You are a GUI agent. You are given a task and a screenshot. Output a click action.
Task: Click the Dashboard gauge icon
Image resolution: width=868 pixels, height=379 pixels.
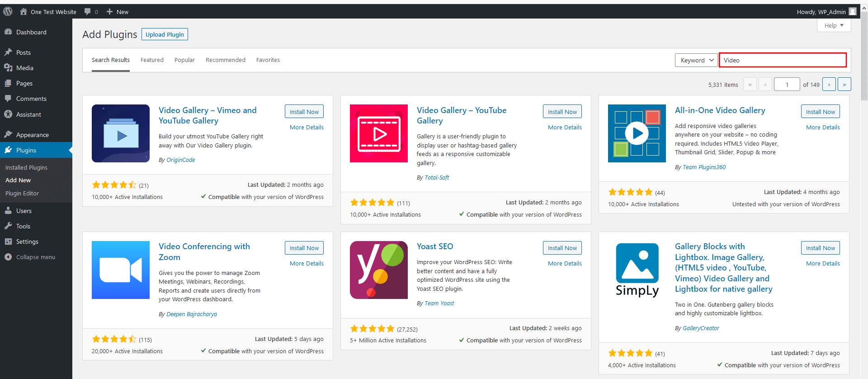coord(8,32)
